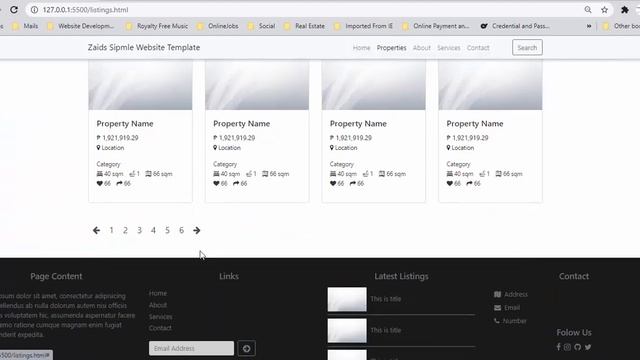Open the Twitter icon under Folow Us

(588, 347)
